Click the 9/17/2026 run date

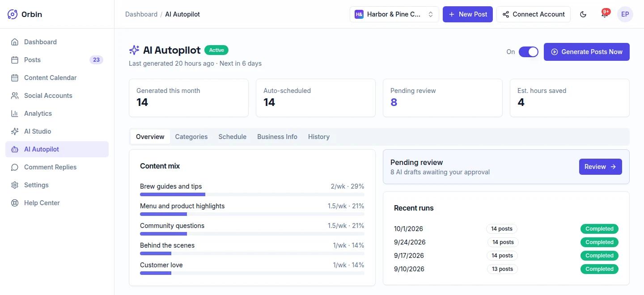point(409,256)
